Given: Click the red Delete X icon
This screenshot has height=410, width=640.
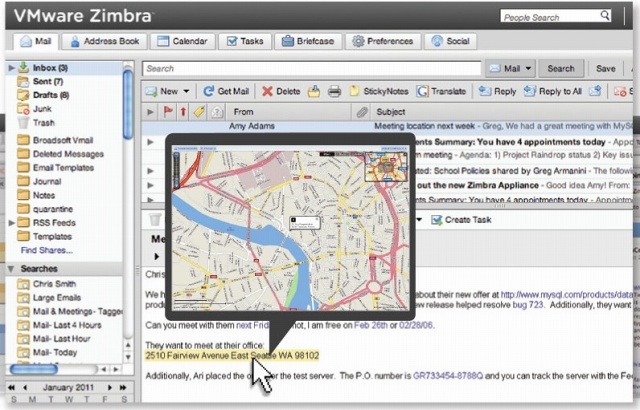Looking at the screenshot, I should point(266,91).
